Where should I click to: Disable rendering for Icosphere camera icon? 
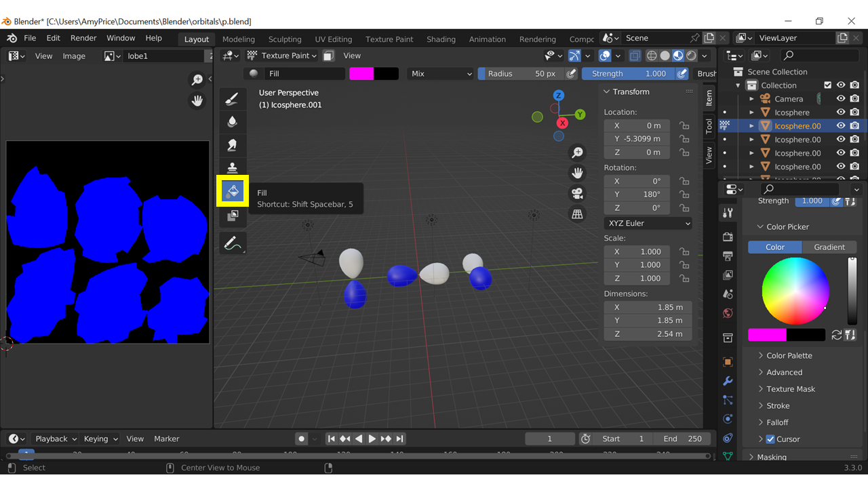click(x=854, y=113)
